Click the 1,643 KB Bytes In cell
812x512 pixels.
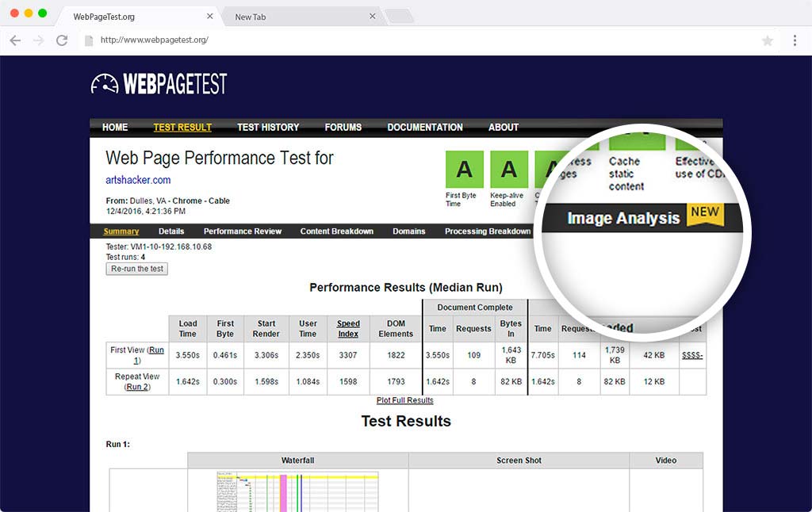click(x=511, y=355)
